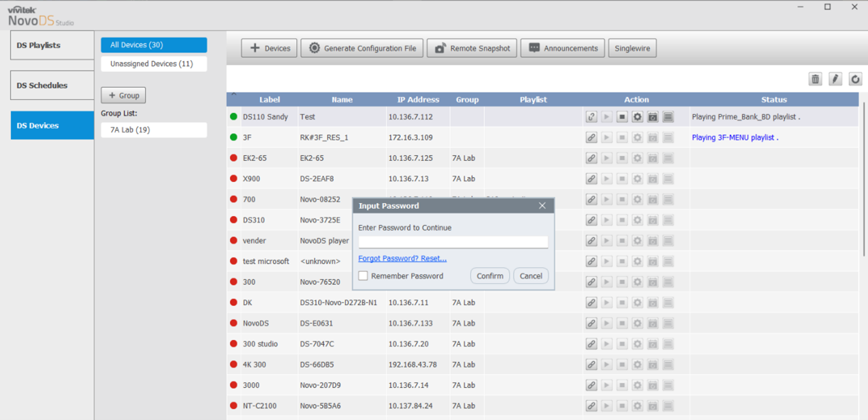Screen dimensions: 868x420
Task: Click the disconnect link icon for DS110 Sandy
Action: 592,117
